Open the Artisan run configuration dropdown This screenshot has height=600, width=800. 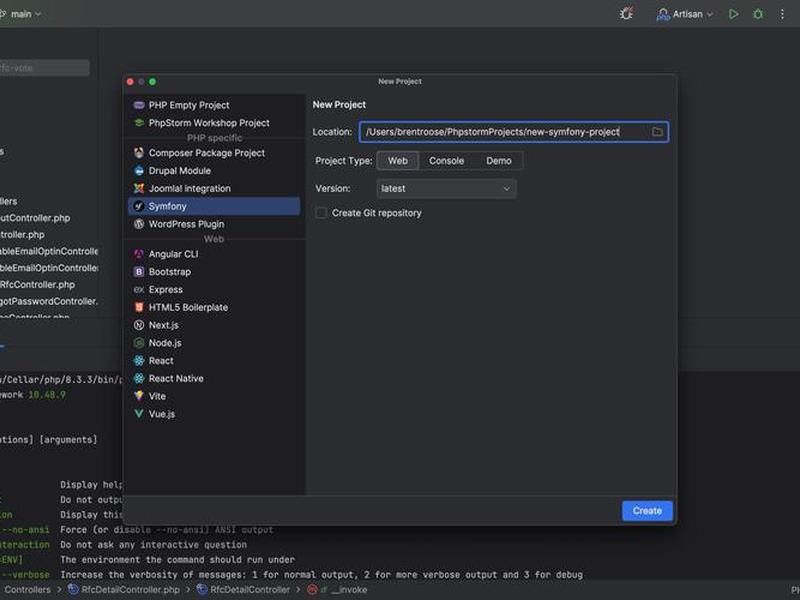(x=685, y=14)
